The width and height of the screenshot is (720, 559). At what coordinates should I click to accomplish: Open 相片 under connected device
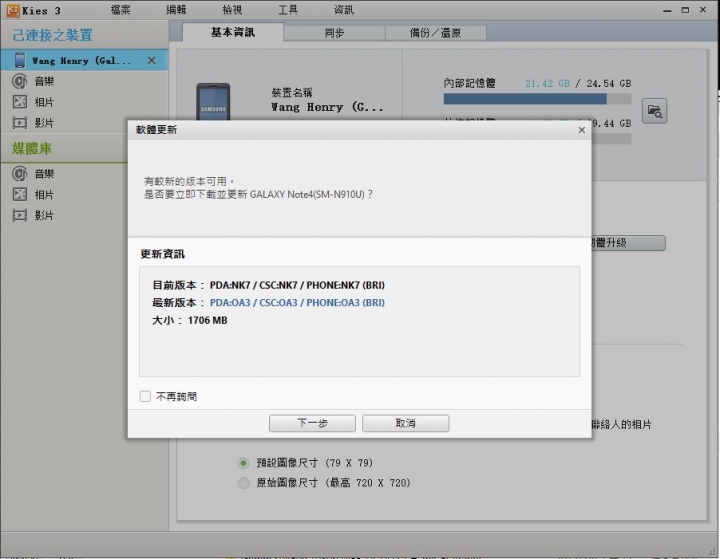tap(44, 102)
